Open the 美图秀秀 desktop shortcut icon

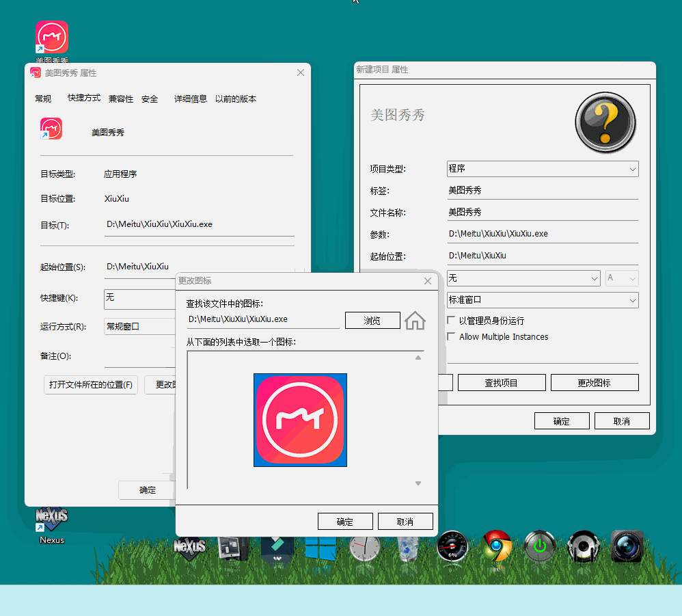52,38
